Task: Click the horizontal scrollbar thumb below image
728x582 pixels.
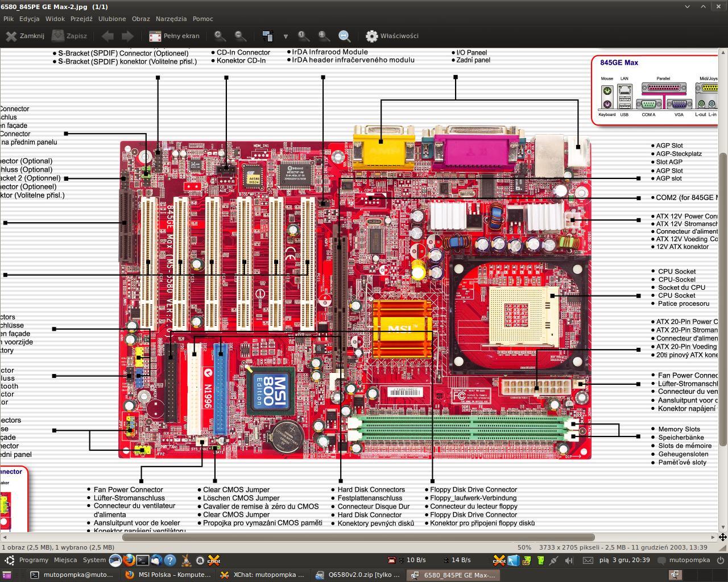Action: 358,537
